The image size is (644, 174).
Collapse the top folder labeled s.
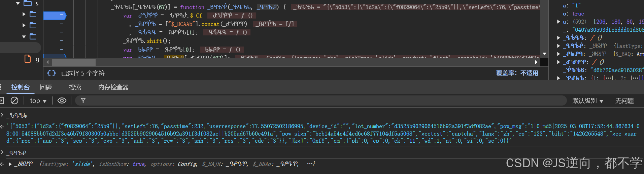[x=18, y=3]
